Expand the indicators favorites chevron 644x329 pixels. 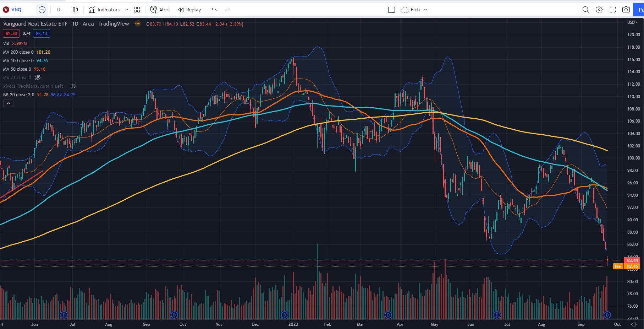(127, 10)
